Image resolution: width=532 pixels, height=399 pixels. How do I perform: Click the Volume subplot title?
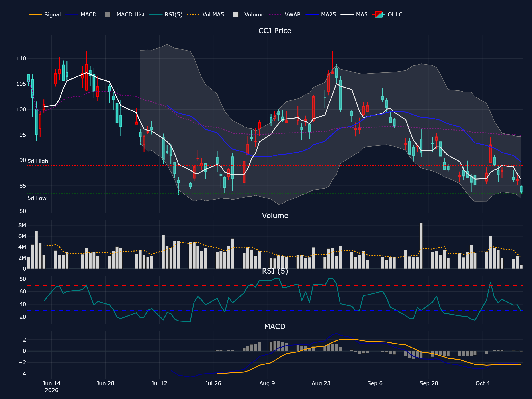(x=275, y=215)
